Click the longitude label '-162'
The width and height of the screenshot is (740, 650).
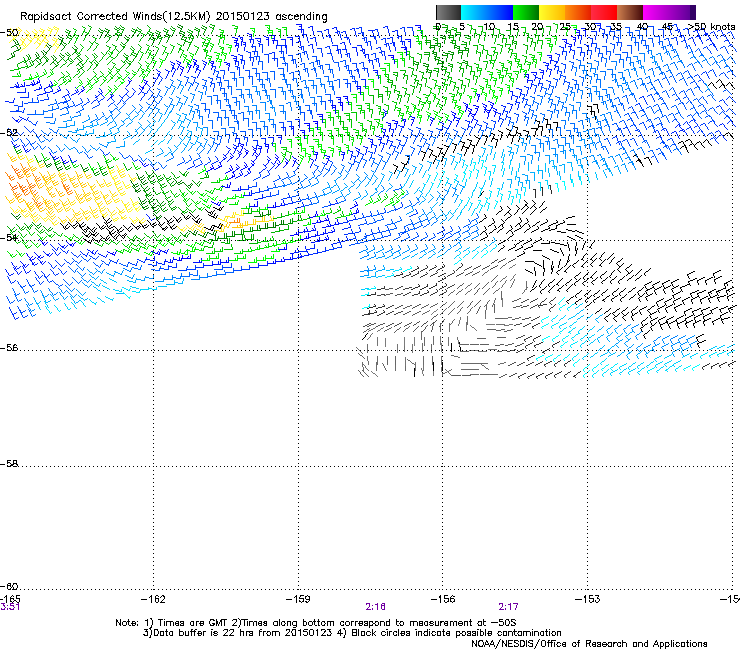[153, 599]
